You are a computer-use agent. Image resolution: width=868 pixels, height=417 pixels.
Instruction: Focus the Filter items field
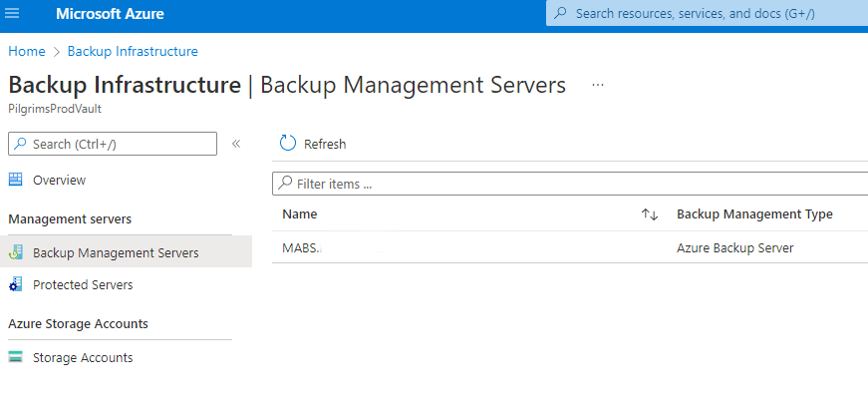click(x=570, y=184)
